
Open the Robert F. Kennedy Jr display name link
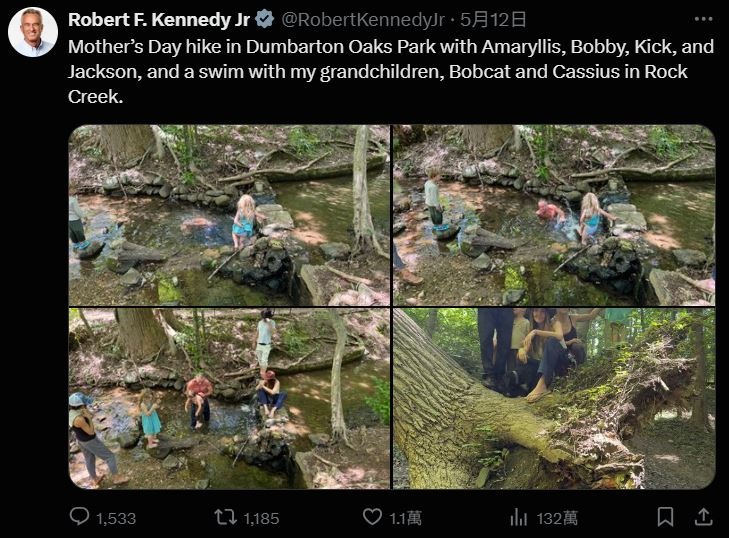coord(160,19)
